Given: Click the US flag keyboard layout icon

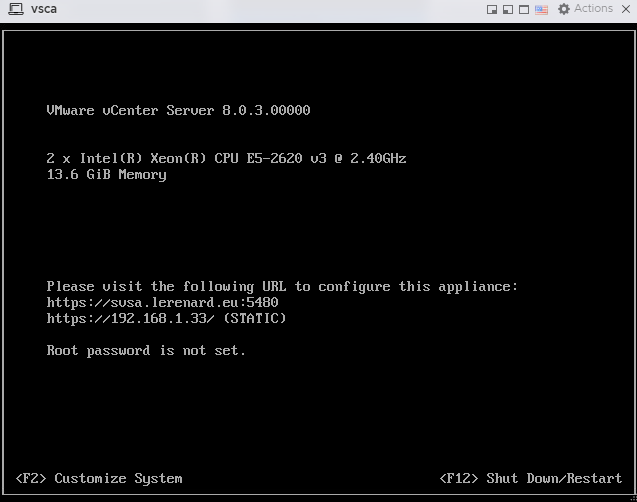Looking at the screenshot, I should point(541,9).
